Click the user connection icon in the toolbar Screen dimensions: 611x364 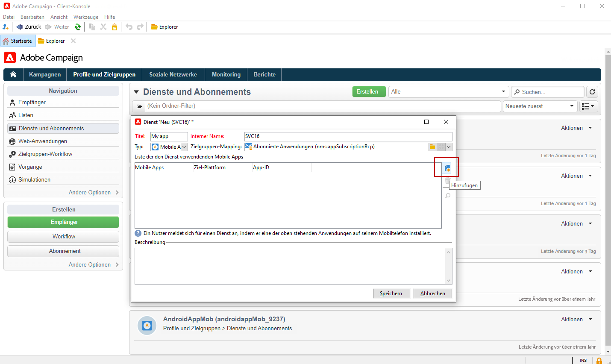(6, 27)
